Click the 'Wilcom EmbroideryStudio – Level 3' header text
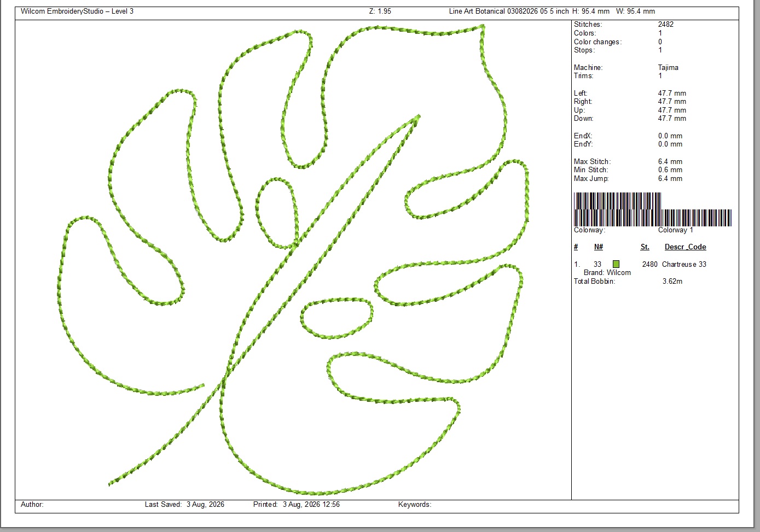The width and height of the screenshot is (760, 532). point(77,11)
